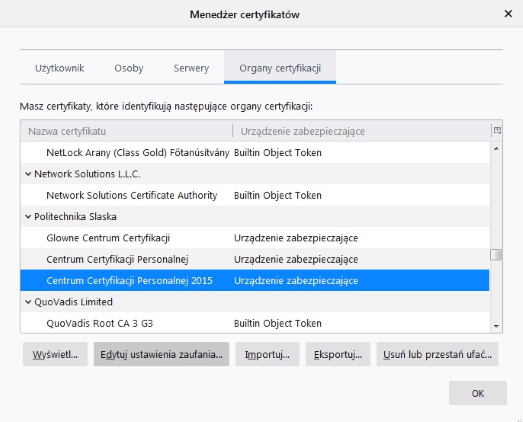Switch to the Osoby tab
This screenshot has height=422, width=523.
point(129,68)
